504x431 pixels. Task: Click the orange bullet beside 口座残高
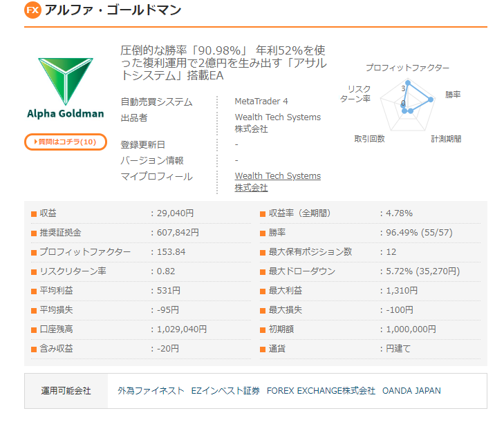34,330
